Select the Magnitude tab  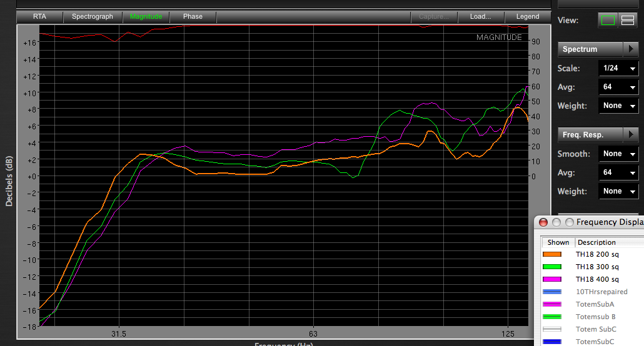click(146, 17)
